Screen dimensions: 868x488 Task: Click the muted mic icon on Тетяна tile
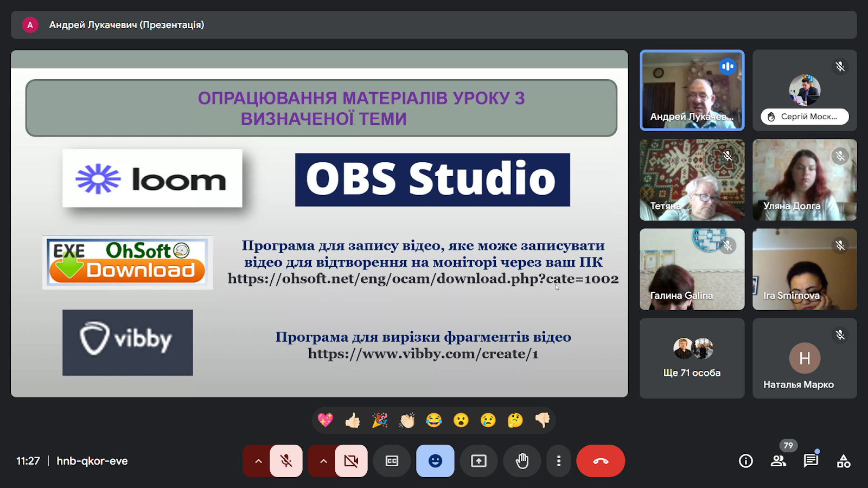click(x=727, y=156)
